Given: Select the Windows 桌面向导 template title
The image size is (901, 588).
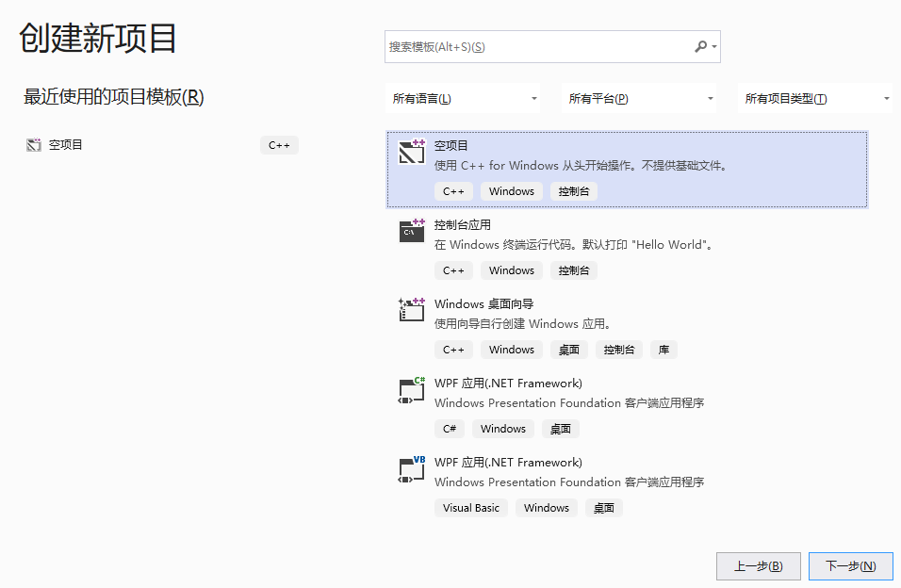Looking at the screenshot, I should (x=483, y=304).
